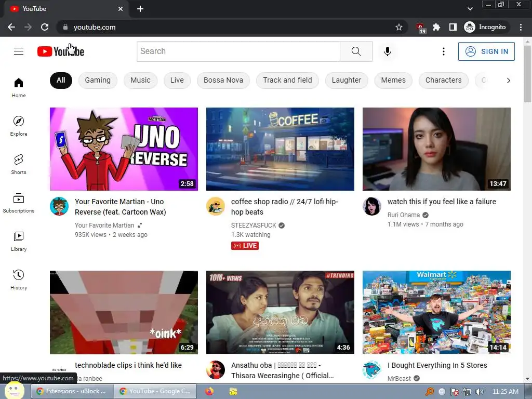Screen dimensions: 532x399
Task: Open title 'I Bought Everything In 5 Stores'
Action: pos(437,365)
